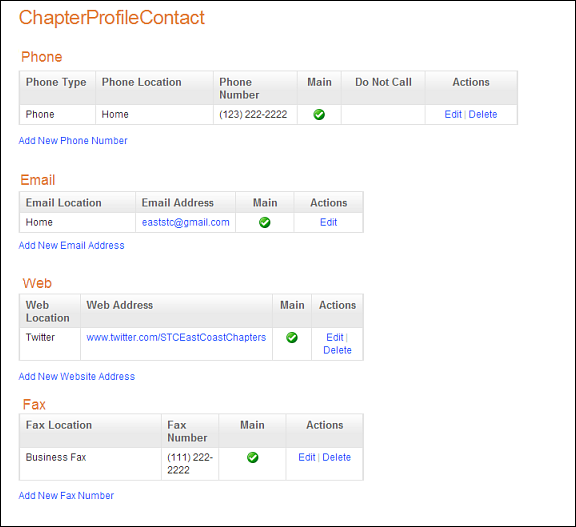Click the green Main checkmark for Home email

click(264, 222)
